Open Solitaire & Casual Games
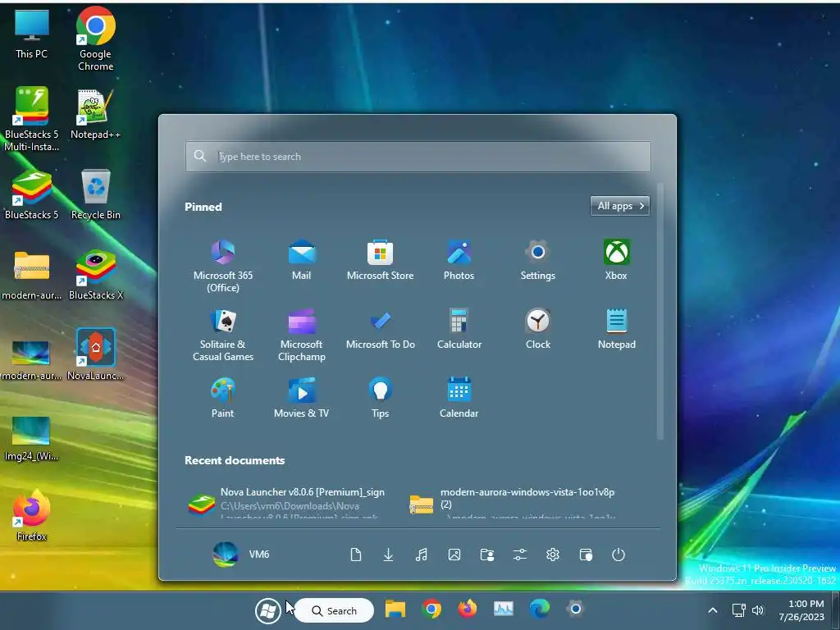Viewport: 840px width, 630px height. [223, 335]
